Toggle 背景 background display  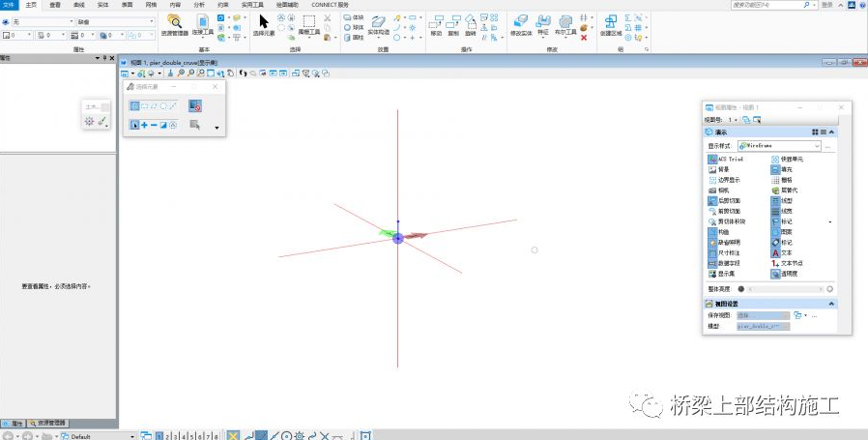(718, 169)
